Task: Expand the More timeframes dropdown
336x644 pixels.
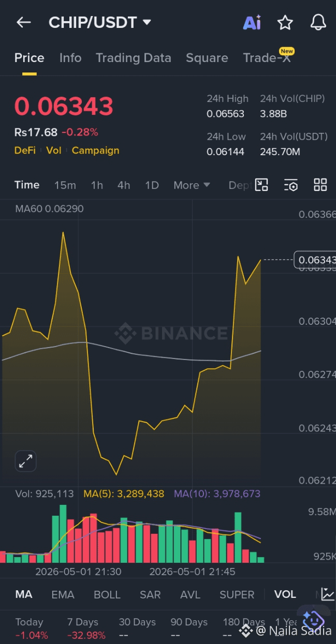Action: coord(192,185)
